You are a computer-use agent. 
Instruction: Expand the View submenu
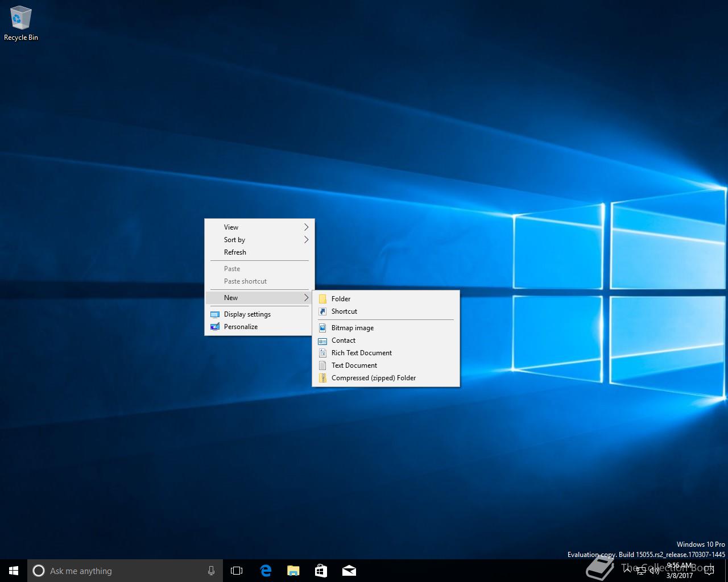[x=259, y=227]
